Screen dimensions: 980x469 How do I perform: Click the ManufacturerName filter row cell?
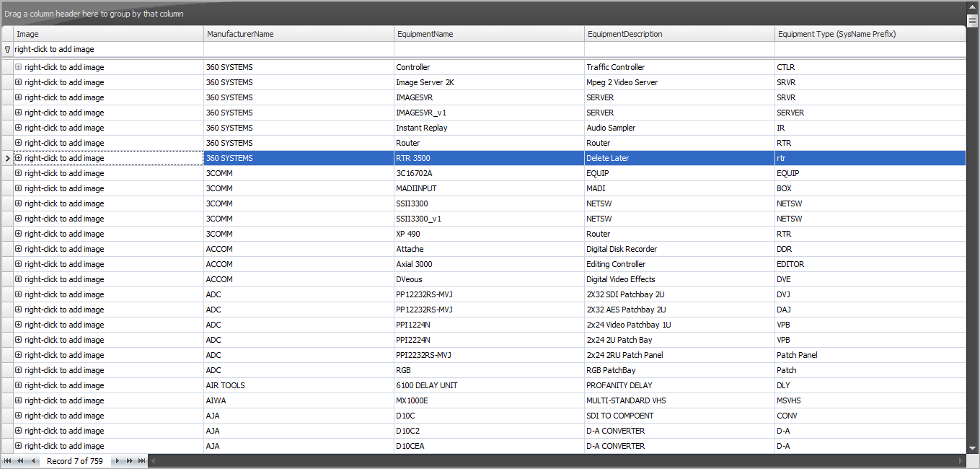[299, 50]
